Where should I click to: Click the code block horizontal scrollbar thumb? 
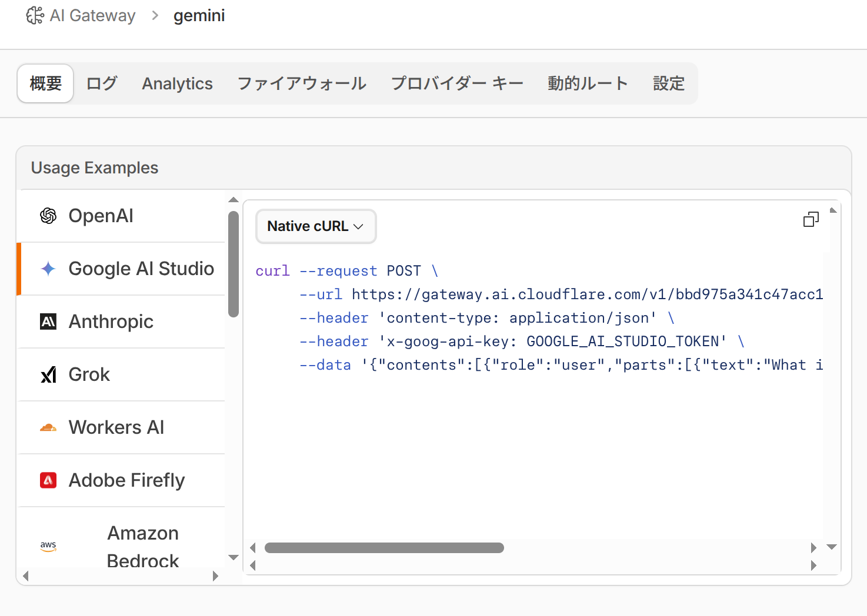pos(384,548)
